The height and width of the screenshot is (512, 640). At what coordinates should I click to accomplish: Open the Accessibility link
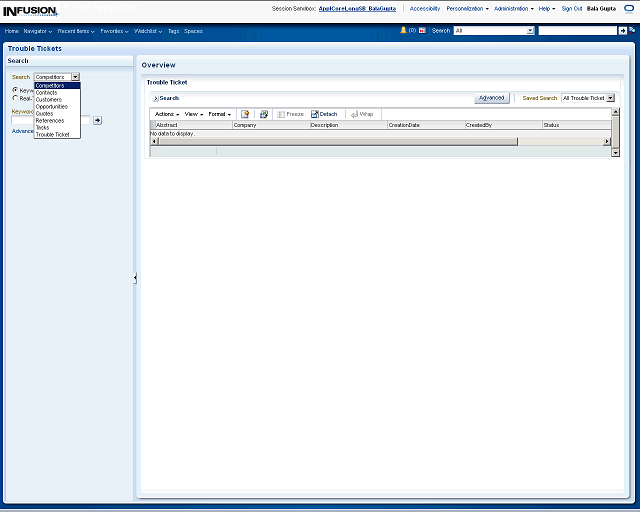(425, 9)
